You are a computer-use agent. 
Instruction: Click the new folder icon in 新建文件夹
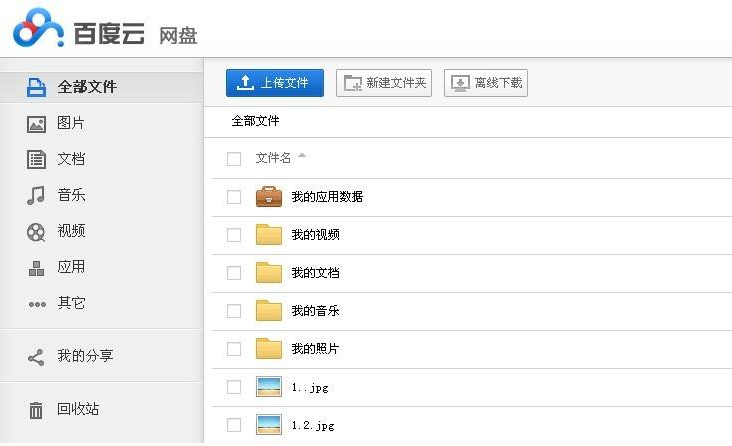click(x=352, y=83)
